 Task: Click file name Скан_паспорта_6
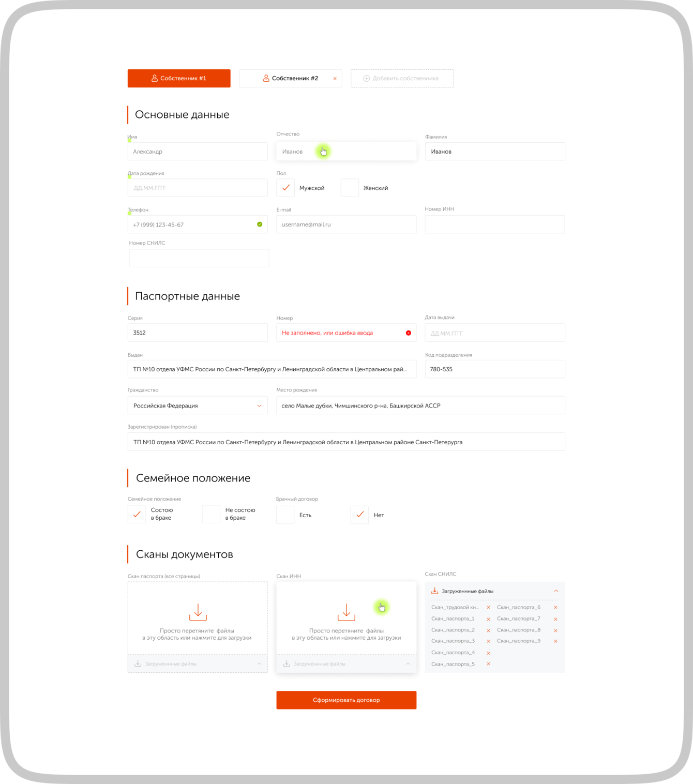pos(519,607)
